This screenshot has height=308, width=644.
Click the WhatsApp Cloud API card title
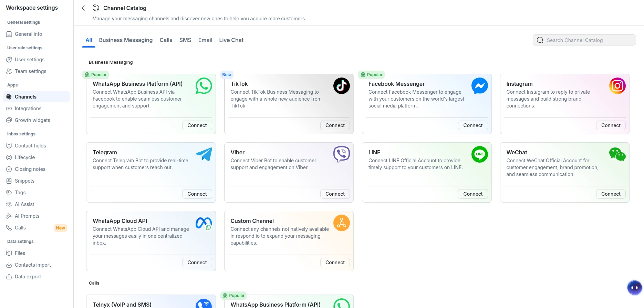120,221
